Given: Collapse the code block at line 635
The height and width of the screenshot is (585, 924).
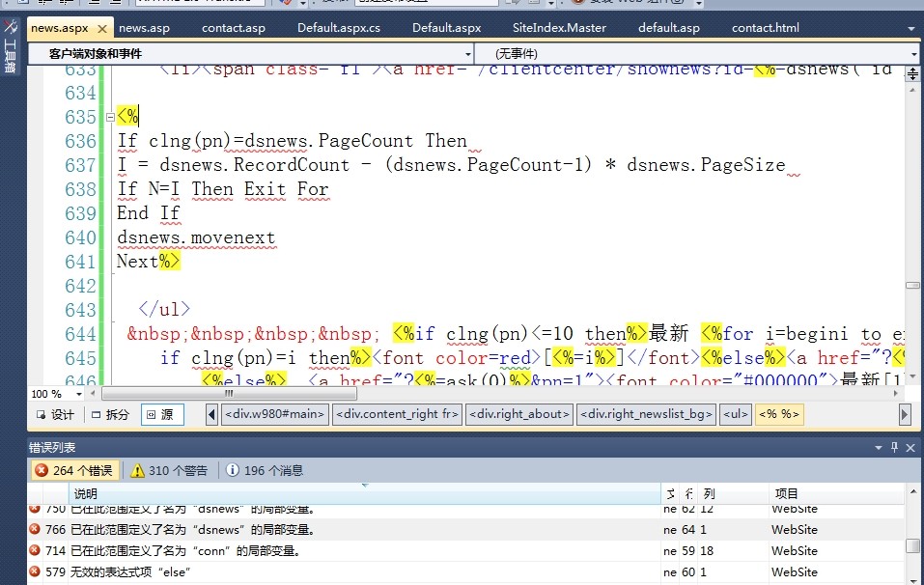Looking at the screenshot, I should coord(110,117).
